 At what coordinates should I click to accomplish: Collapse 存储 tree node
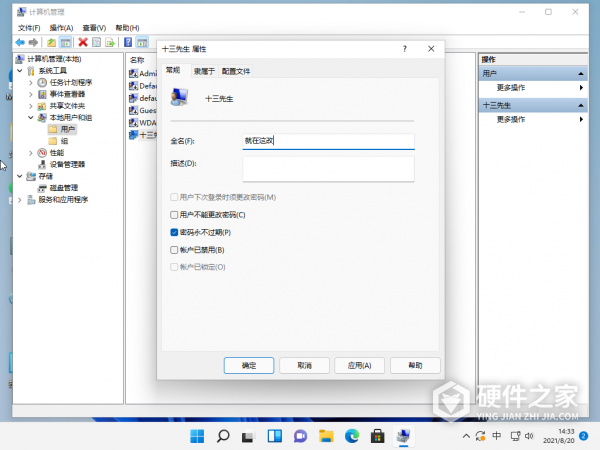20,176
